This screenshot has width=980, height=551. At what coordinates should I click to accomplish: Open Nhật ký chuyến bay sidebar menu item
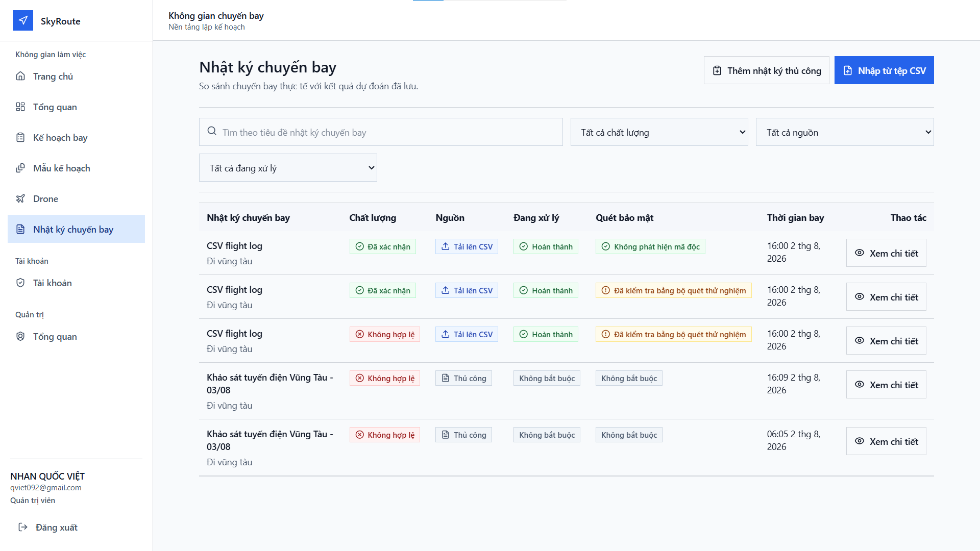pyautogui.click(x=76, y=229)
